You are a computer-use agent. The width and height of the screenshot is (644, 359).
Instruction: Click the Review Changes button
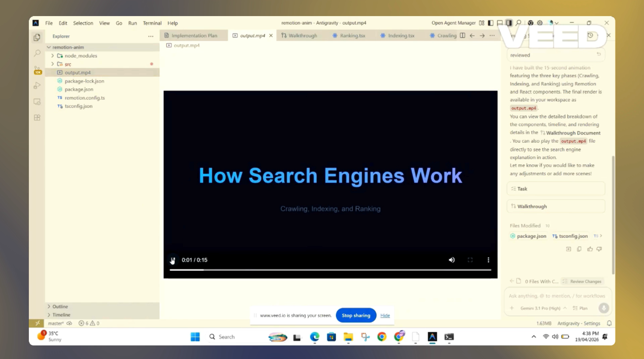[583, 281]
